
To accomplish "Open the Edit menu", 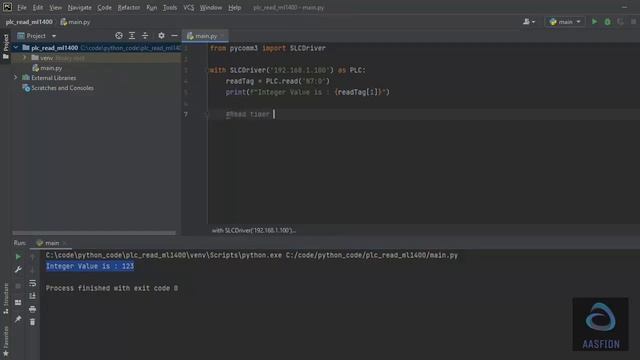I will pyautogui.click(x=38, y=7).
